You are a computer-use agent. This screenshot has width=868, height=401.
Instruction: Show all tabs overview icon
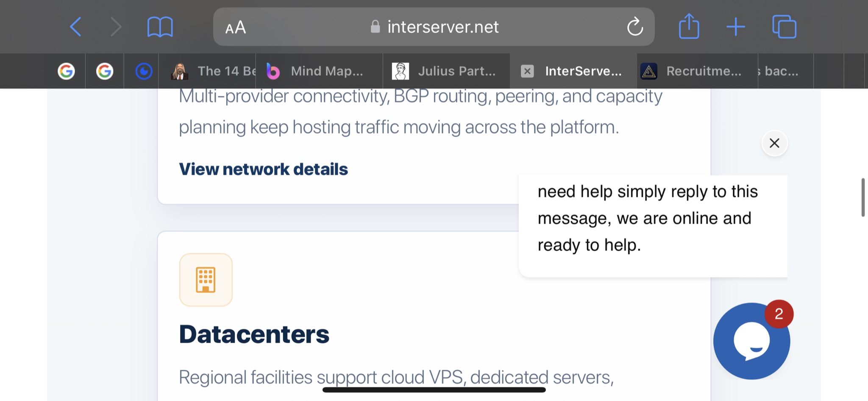pyautogui.click(x=784, y=27)
